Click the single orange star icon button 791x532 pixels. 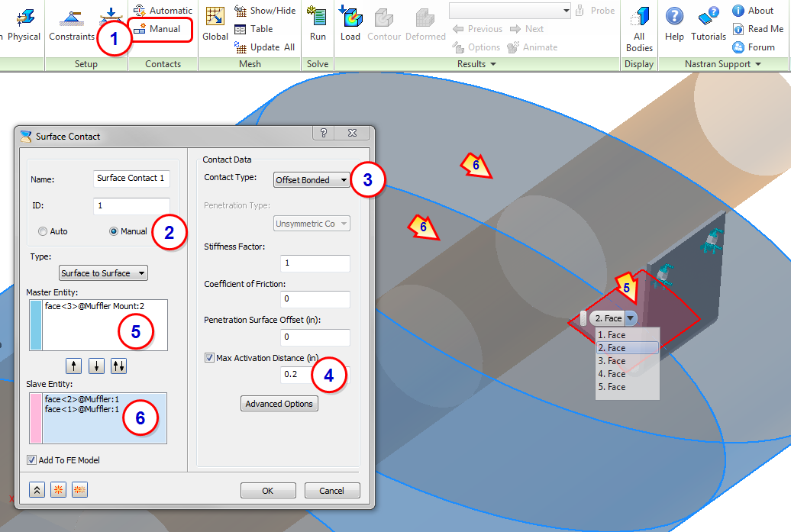click(59, 489)
